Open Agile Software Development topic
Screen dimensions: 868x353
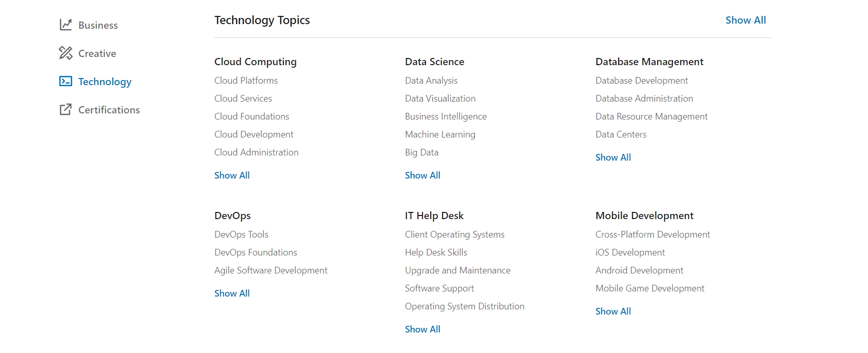271,270
